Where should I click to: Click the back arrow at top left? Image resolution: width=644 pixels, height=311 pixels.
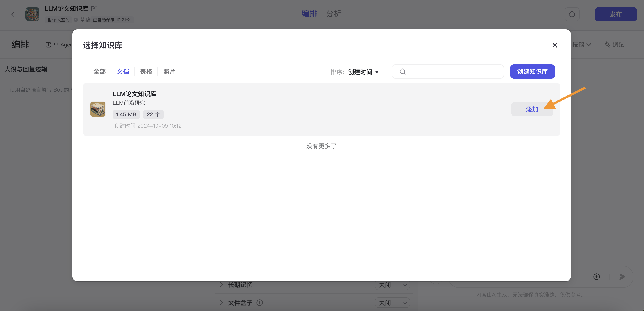(13, 14)
